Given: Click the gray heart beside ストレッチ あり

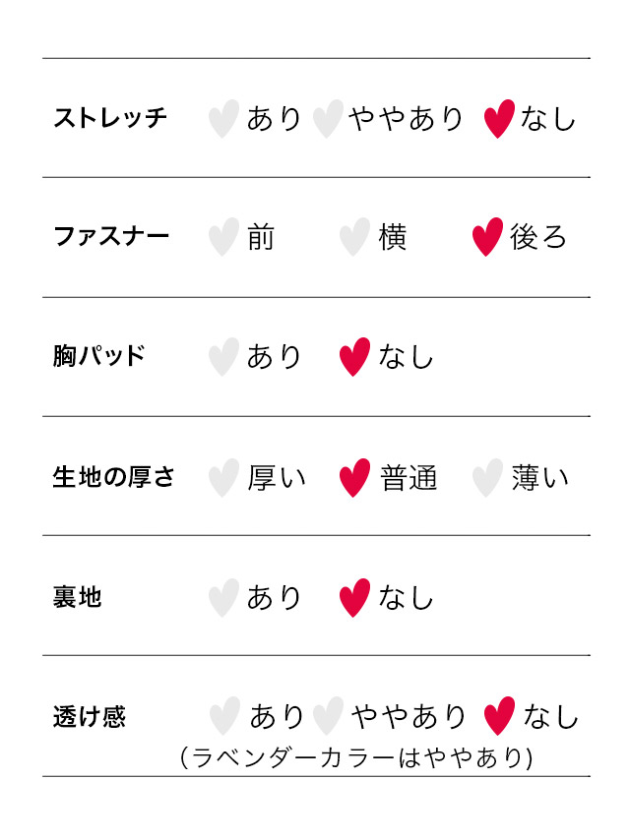Looking at the screenshot, I should point(223,118).
